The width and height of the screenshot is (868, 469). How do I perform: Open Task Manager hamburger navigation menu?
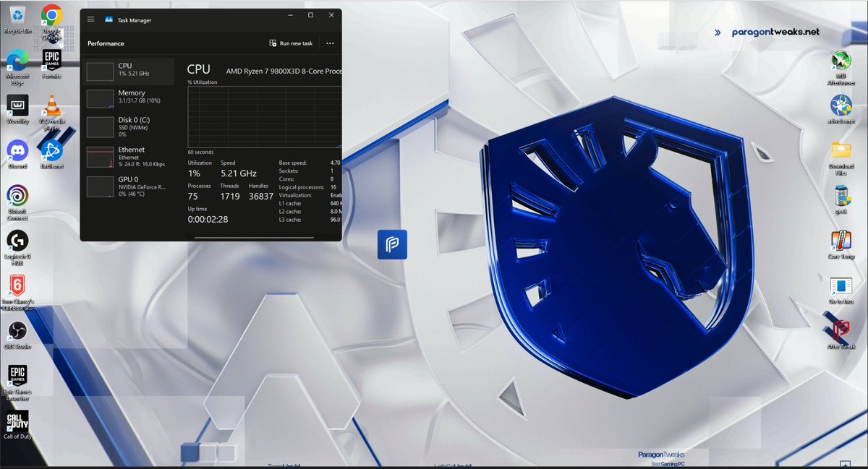tap(91, 20)
